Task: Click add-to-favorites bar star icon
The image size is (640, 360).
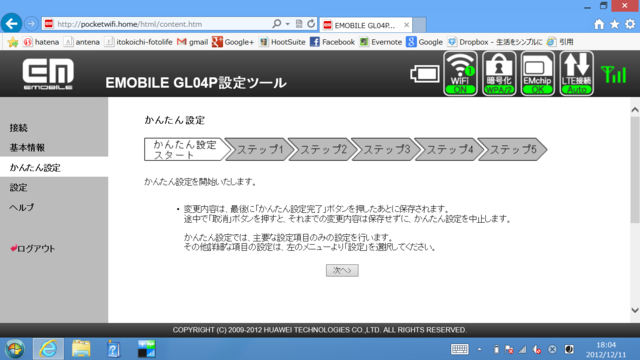Action: 13,42
